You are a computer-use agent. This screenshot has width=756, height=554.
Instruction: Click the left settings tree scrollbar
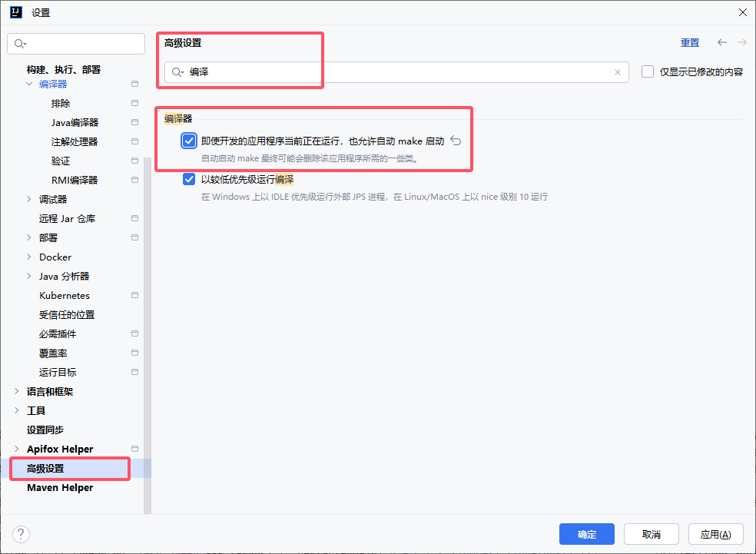(148, 307)
